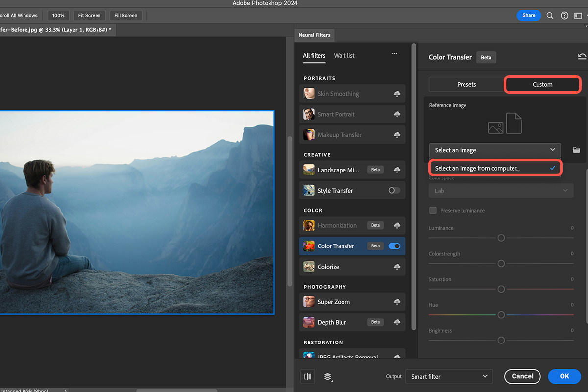This screenshot has height=392, width=588.
Task: Click the Fit Screen button
Action: (89, 15)
